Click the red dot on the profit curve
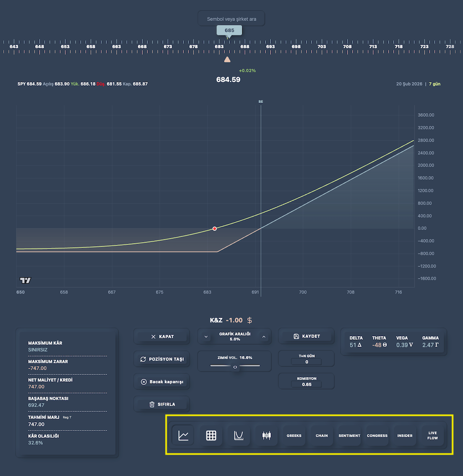Viewport: 463px width, 476px height. pos(214,228)
